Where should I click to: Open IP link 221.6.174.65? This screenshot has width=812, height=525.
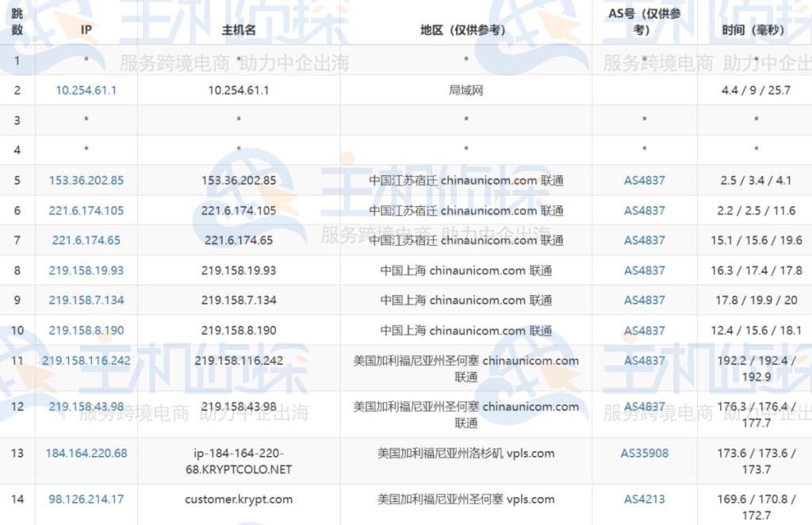click(x=86, y=240)
